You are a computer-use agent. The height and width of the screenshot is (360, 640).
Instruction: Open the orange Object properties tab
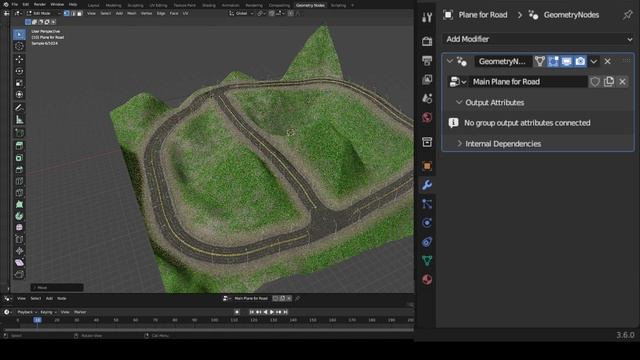[x=427, y=166]
